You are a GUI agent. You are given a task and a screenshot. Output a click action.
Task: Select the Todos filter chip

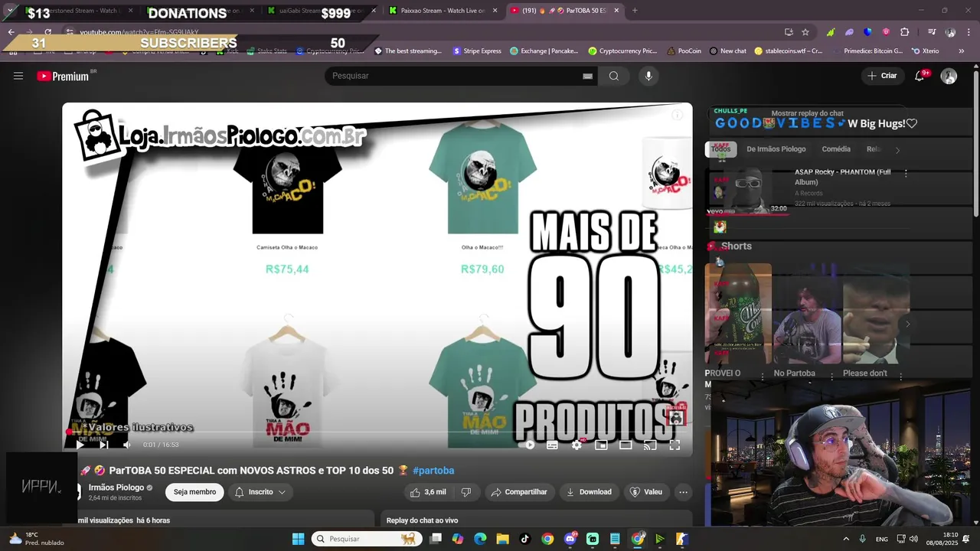pyautogui.click(x=720, y=149)
